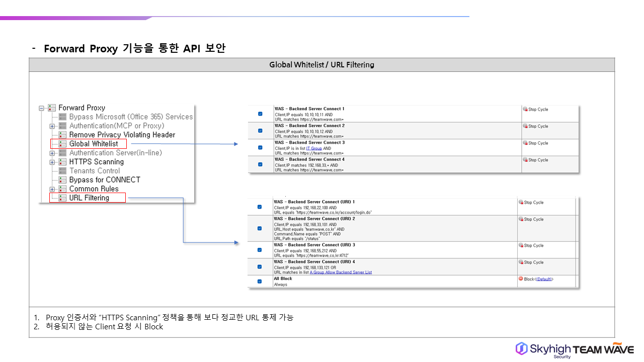Expand the Common Rules node
The height and width of the screenshot is (362, 644).
tap(52, 190)
